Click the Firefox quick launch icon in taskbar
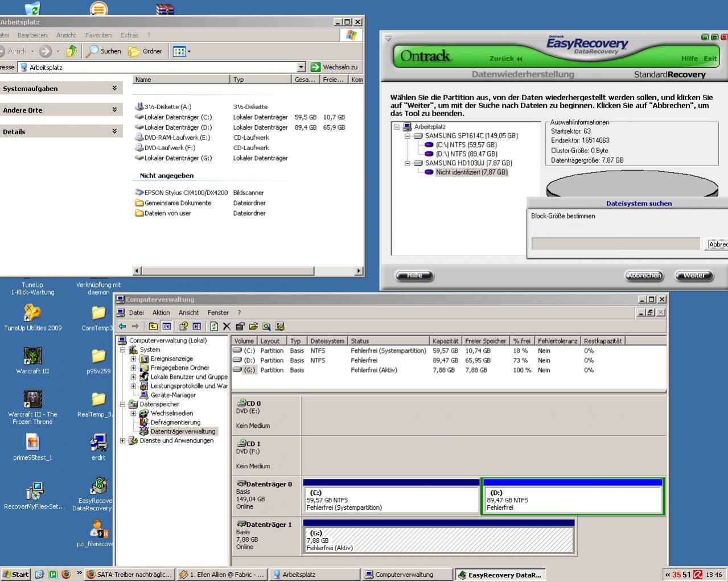The height and width of the screenshot is (582, 728). [x=65, y=575]
